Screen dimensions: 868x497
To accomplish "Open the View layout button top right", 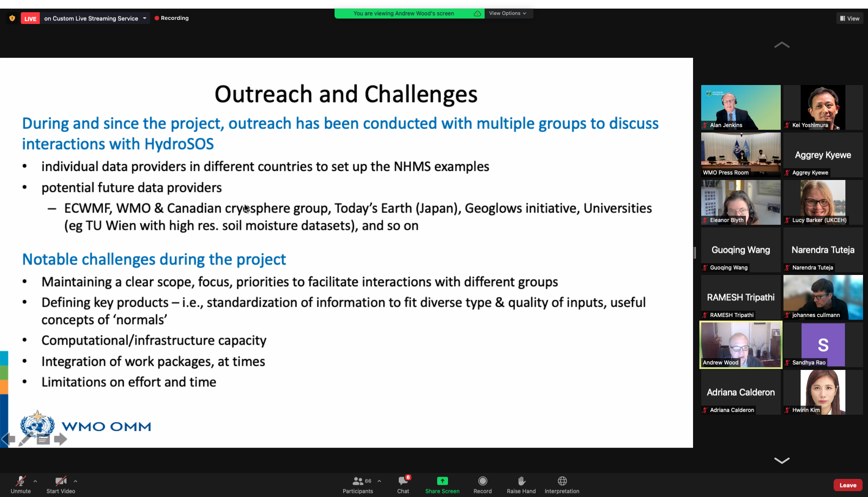I will coord(849,19).
